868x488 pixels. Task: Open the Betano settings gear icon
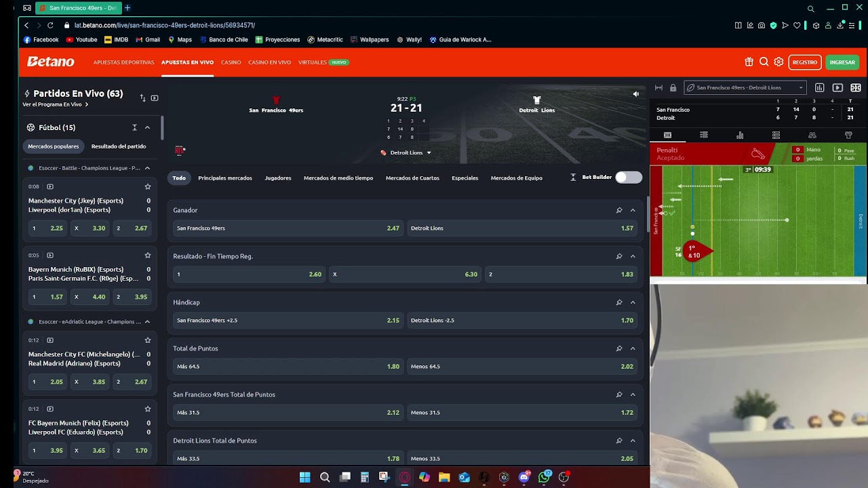[x=778, y=62]
